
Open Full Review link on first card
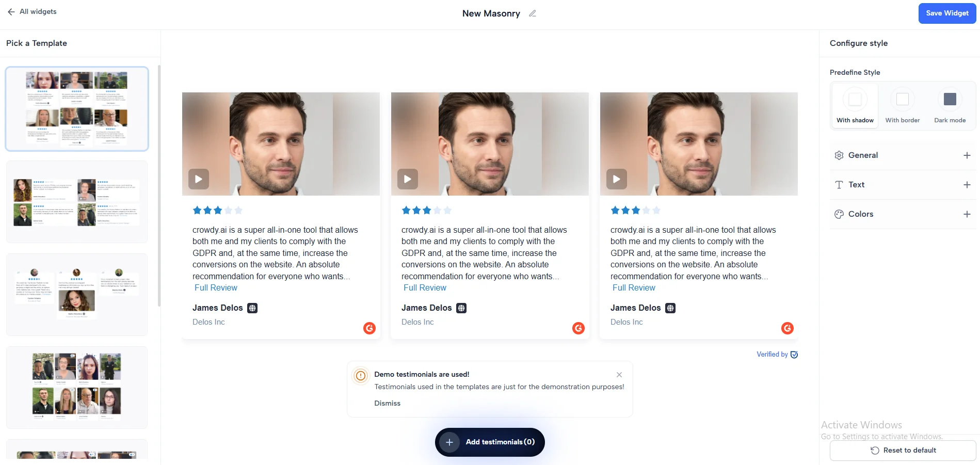tap(216, 288)
